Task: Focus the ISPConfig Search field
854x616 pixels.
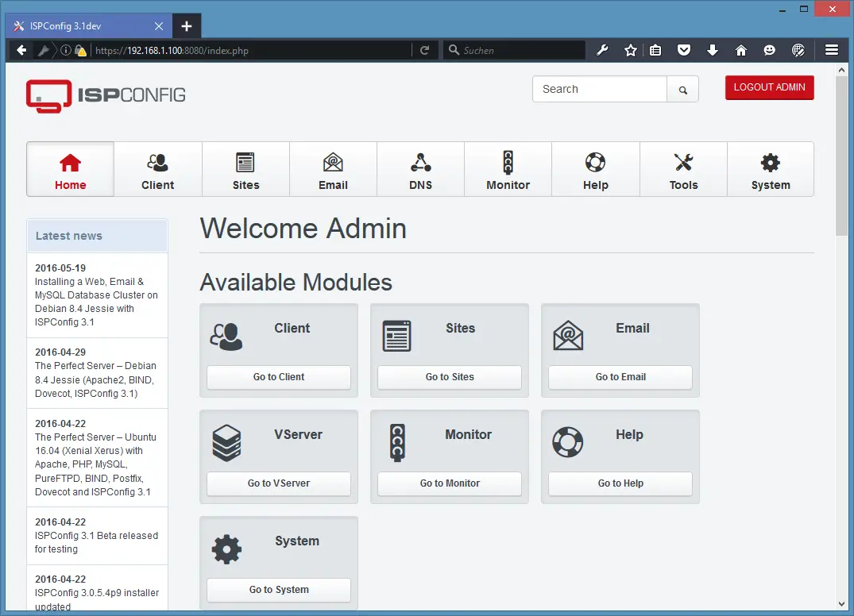Action: point(600,89)
